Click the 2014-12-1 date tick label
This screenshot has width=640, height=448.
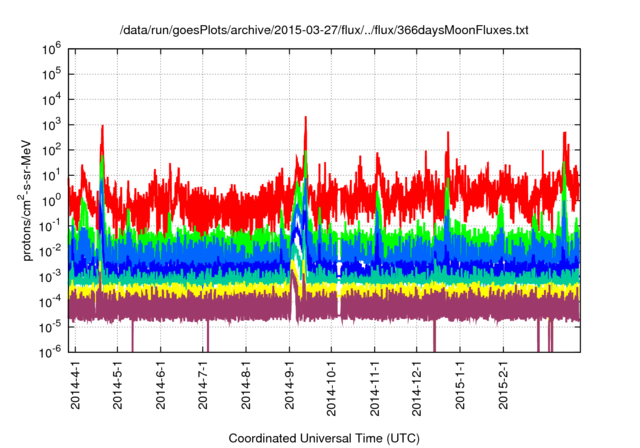coord(416,387)
